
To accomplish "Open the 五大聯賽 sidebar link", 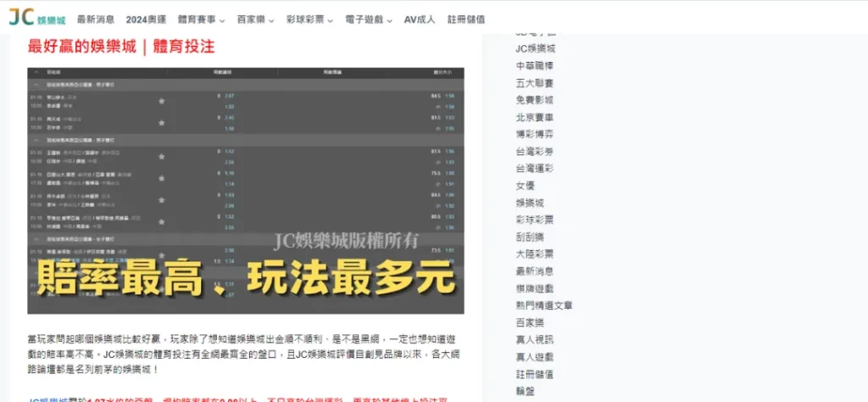I will 534,83.
